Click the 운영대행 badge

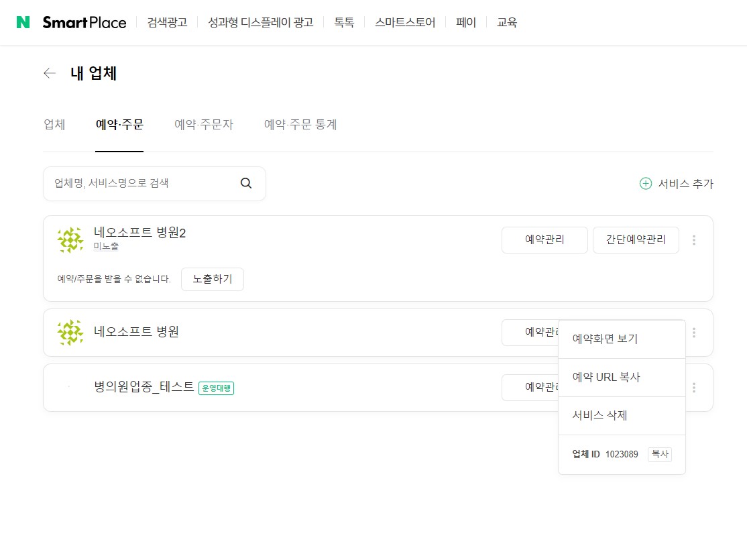(217, 388)
